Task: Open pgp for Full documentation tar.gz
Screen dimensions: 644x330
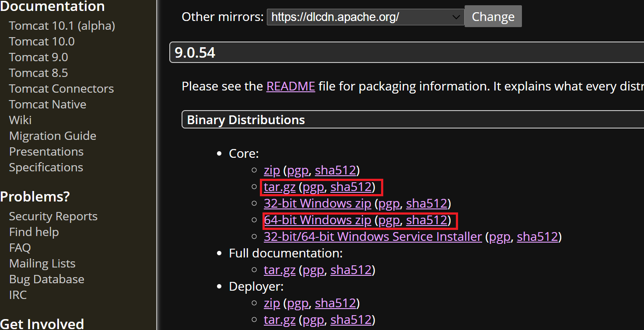Action: tap(314, 270)
